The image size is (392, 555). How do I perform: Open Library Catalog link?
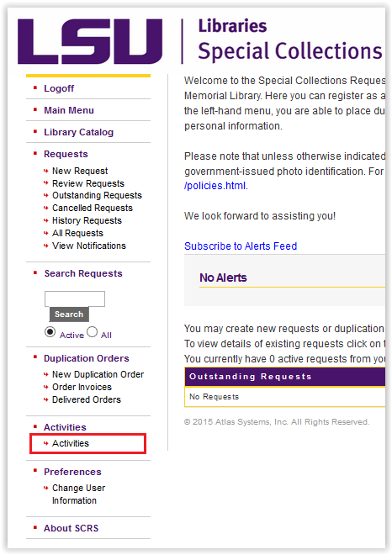78,132
